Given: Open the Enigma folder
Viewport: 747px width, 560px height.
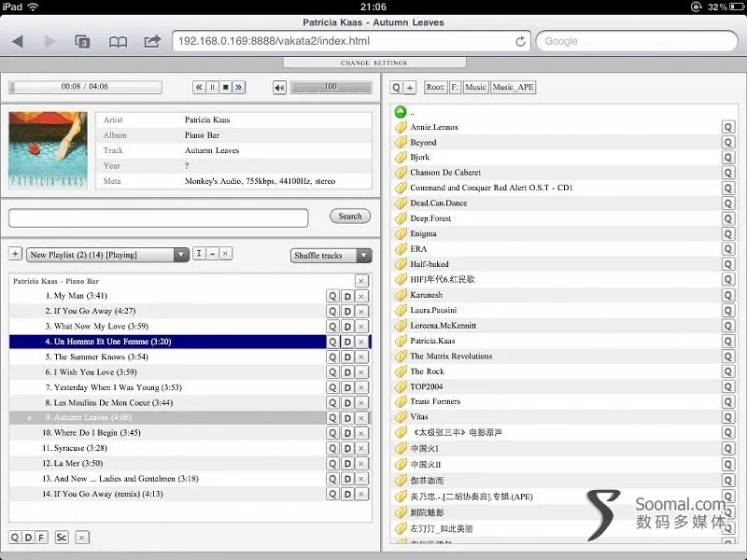Looking at the screenshot, I should [x=423, y=233].
